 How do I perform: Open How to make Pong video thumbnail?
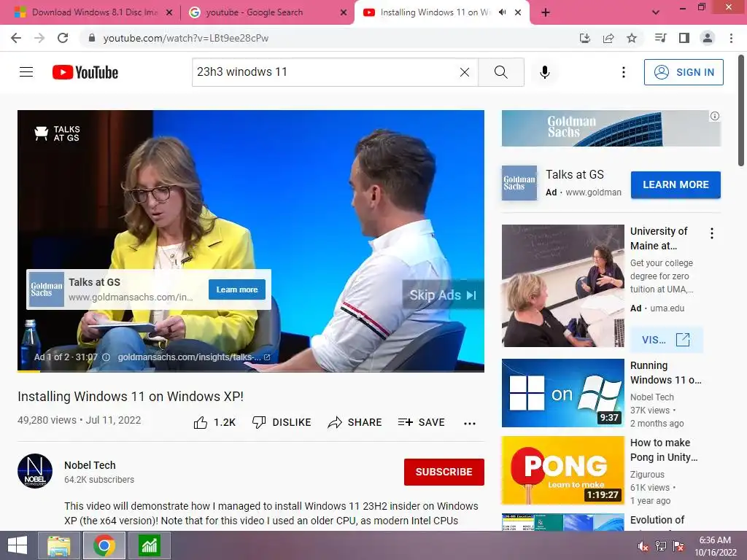point(563,470)
